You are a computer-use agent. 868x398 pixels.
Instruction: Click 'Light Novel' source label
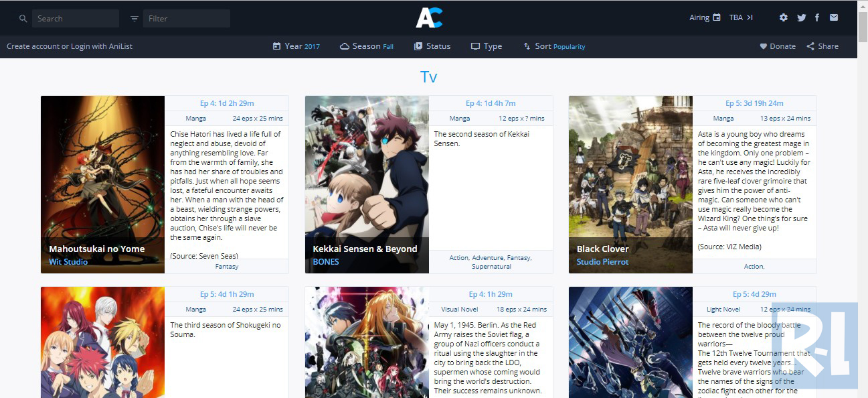(x=723, y=310)
